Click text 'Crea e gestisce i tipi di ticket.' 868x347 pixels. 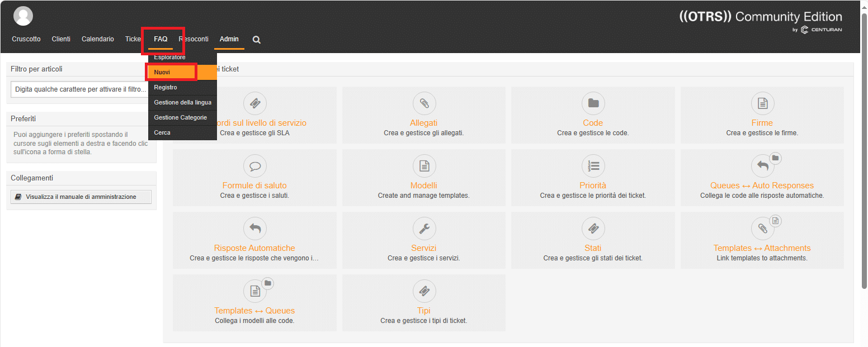coord(424,321)
